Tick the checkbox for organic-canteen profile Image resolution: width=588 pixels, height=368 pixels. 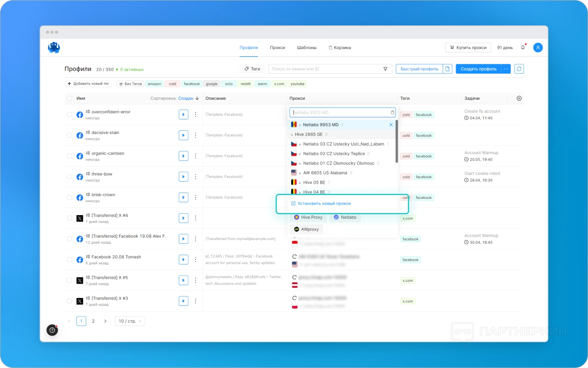pyautogui.click(x=69, y=156)
